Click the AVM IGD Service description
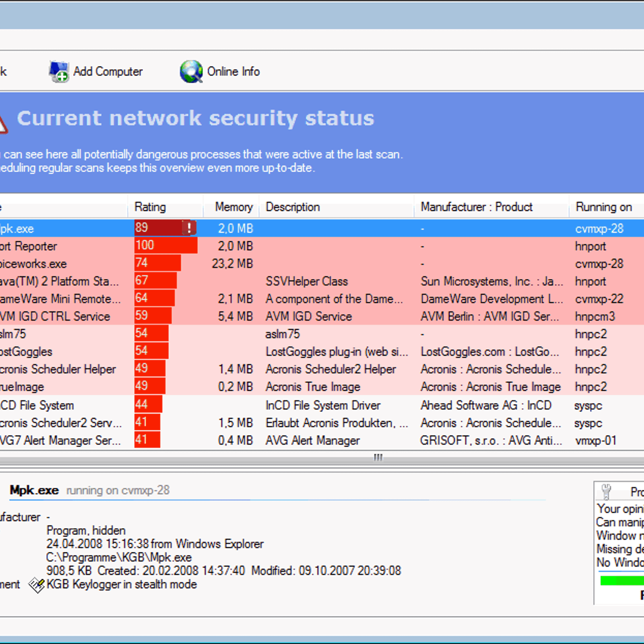Viewport: 644px width, 644px height. coord(309,316)
